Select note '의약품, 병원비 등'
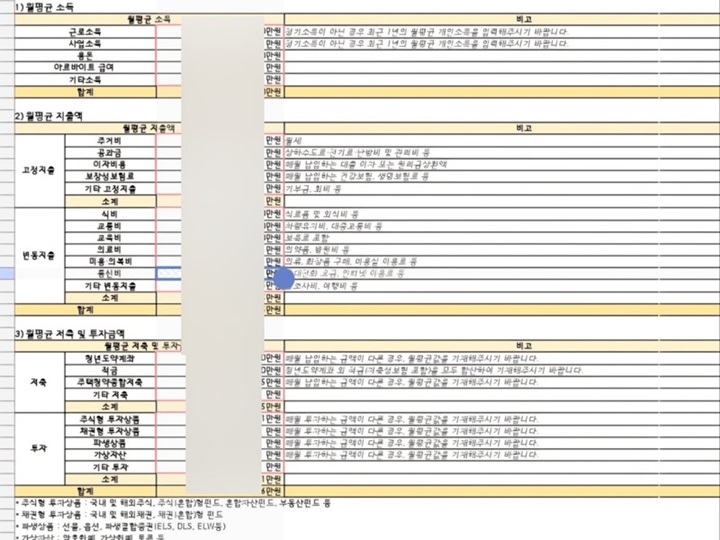 [x=501, y=250]
